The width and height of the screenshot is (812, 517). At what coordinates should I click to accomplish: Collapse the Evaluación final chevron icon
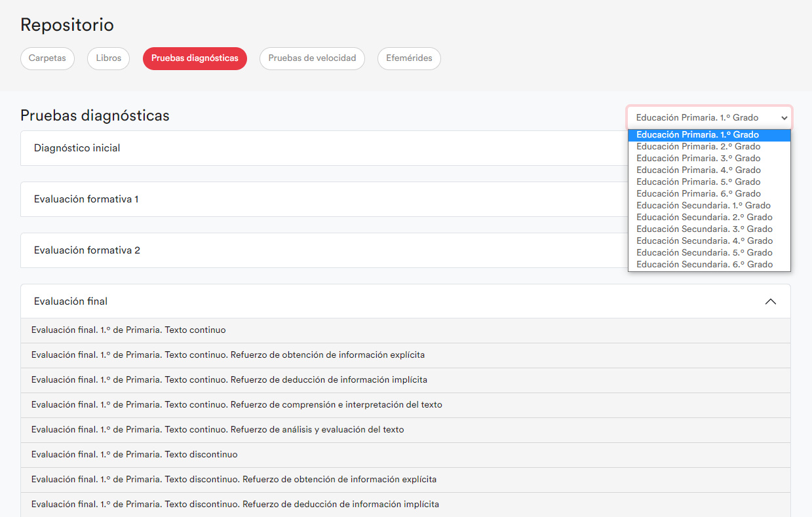click(770, 301)
